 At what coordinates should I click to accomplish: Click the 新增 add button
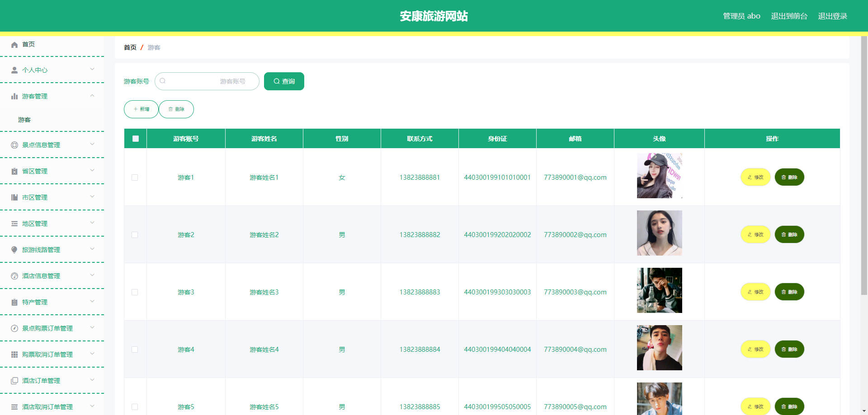coord(141,109)
